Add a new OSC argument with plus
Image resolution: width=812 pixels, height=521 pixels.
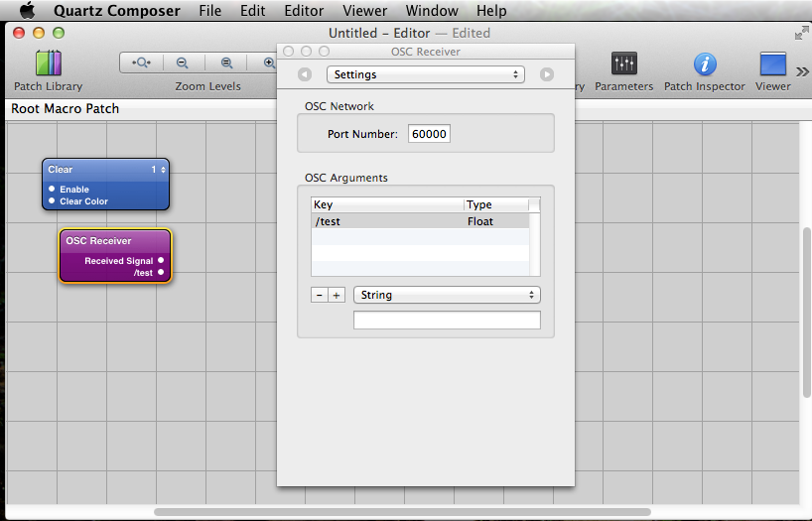pos(337,295)
